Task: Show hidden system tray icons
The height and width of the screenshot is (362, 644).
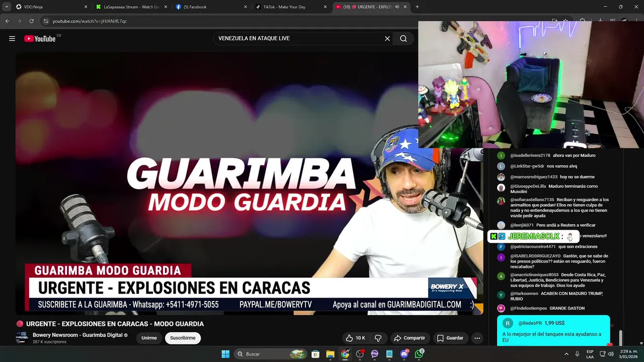Action: (x=566, y=354)
